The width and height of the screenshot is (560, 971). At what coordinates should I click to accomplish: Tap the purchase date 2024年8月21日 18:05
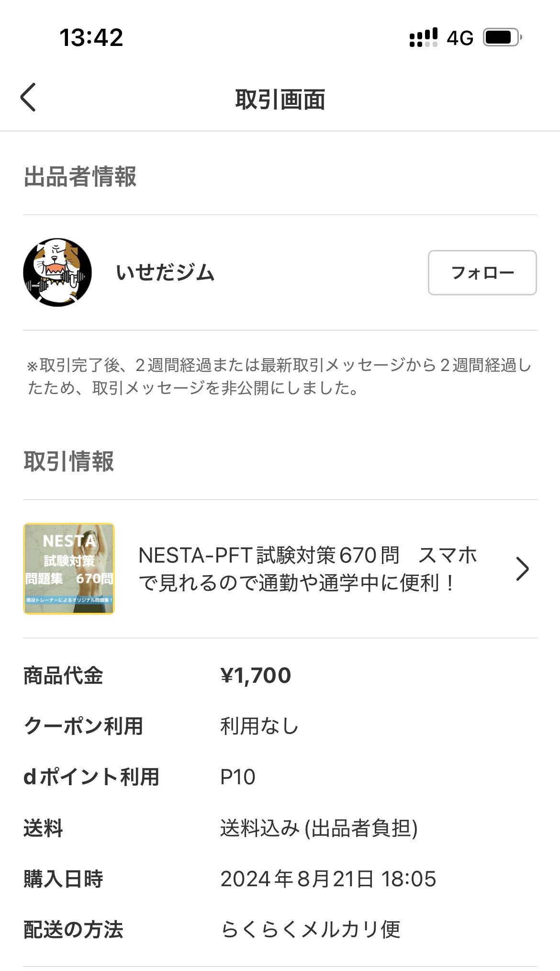pos(328,879)
